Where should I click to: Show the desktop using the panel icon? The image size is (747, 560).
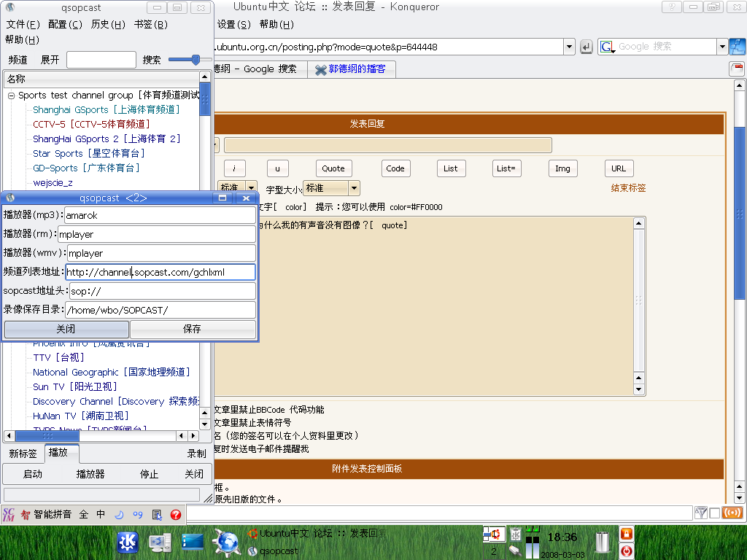pos(193,542)
